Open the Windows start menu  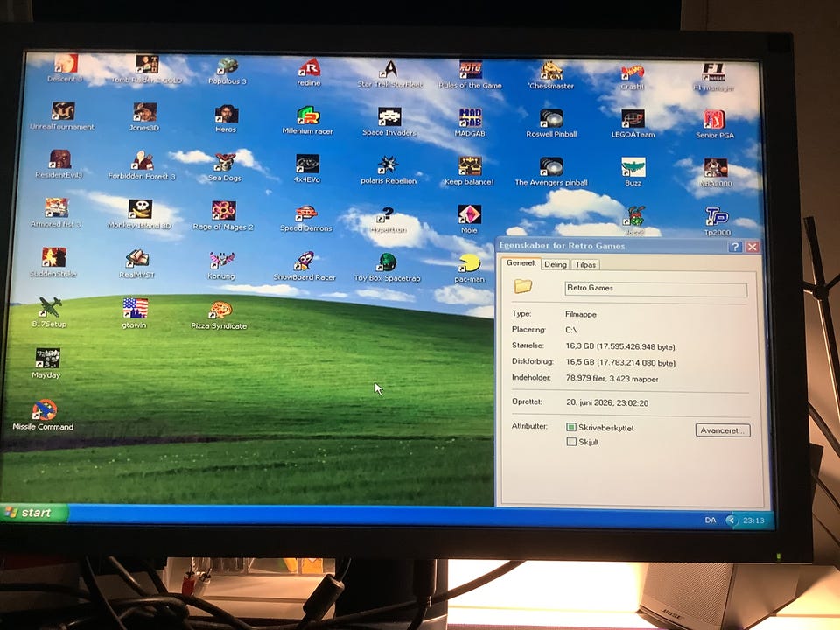coord(33,513)
